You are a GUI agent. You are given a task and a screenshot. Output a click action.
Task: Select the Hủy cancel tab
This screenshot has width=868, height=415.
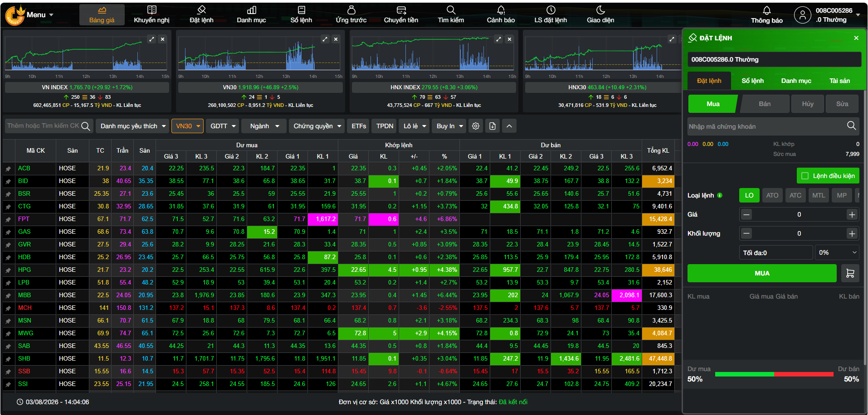(x=808, y=104)
